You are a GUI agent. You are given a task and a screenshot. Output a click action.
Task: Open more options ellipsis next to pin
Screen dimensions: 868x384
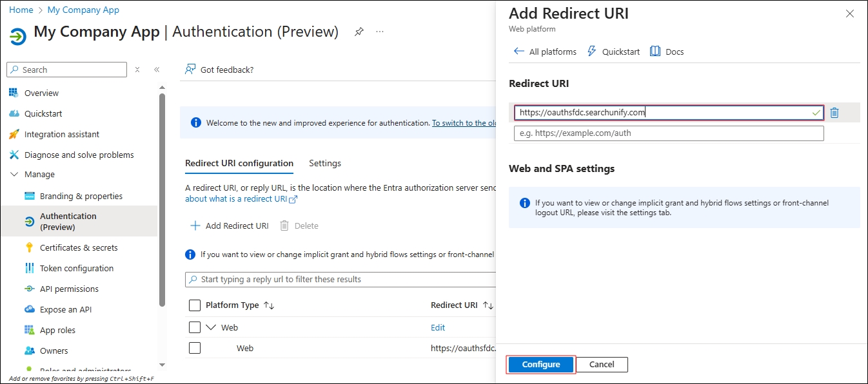click(x=380, y=32)
